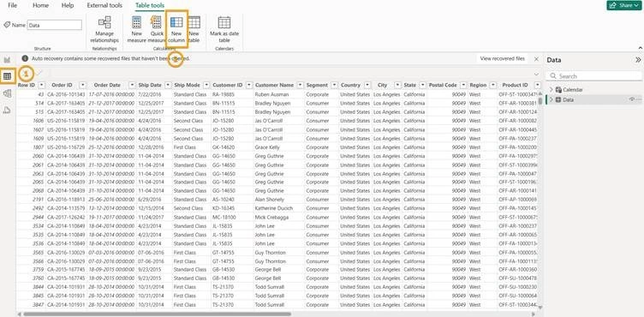Screen dimensions: 644x317
Task: Select the Product ID column header
Action: (x=515, y=85)
